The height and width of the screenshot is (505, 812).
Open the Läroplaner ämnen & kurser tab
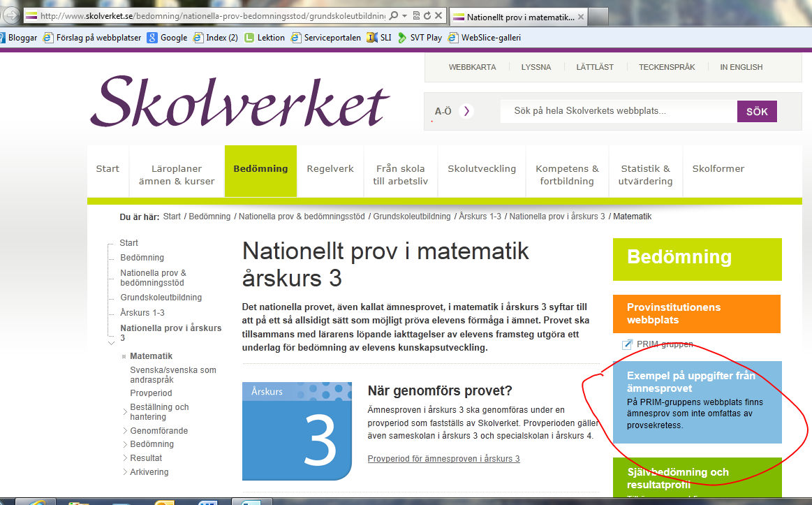177,171
